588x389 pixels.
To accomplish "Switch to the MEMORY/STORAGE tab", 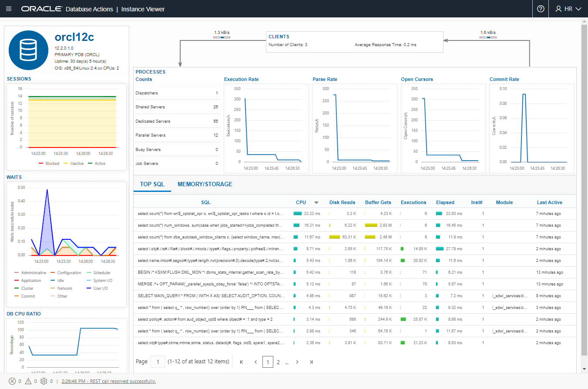I will 205,184.
